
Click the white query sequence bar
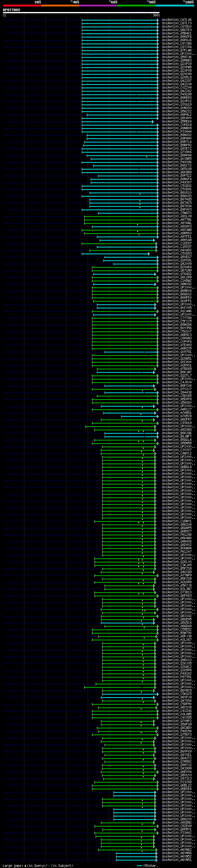(x=81, y=12)
